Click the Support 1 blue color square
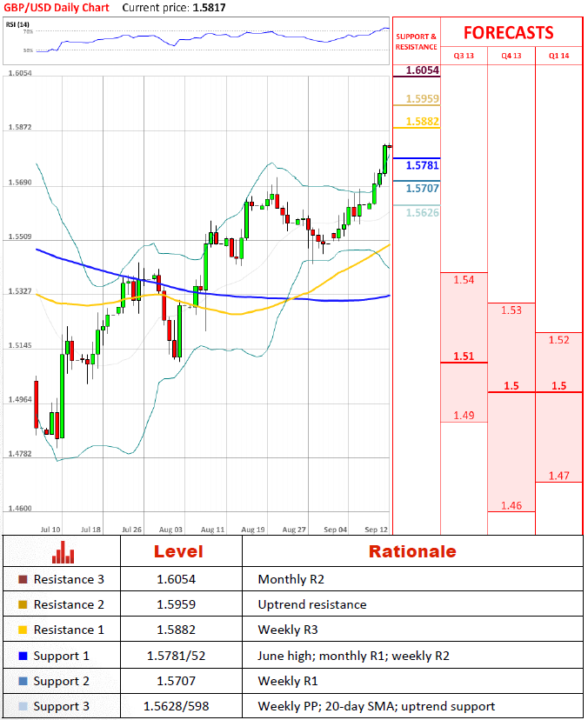588x720 pixels. point(23,656)
